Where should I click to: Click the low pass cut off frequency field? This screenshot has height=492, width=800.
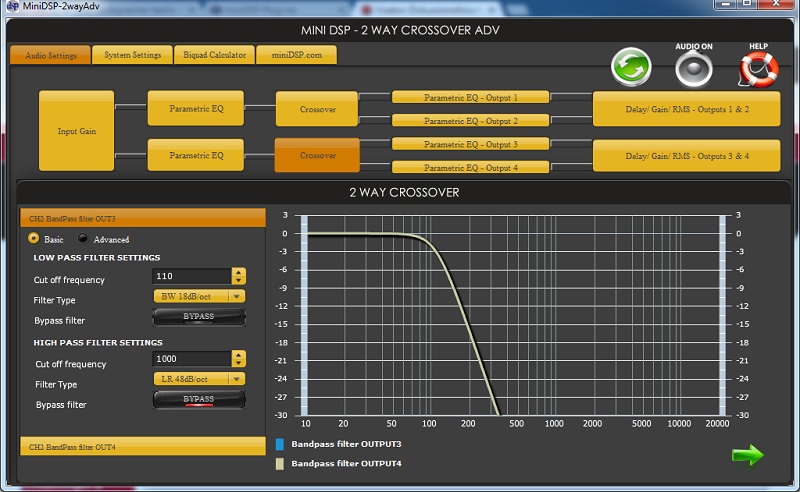[x=190, y=276]
